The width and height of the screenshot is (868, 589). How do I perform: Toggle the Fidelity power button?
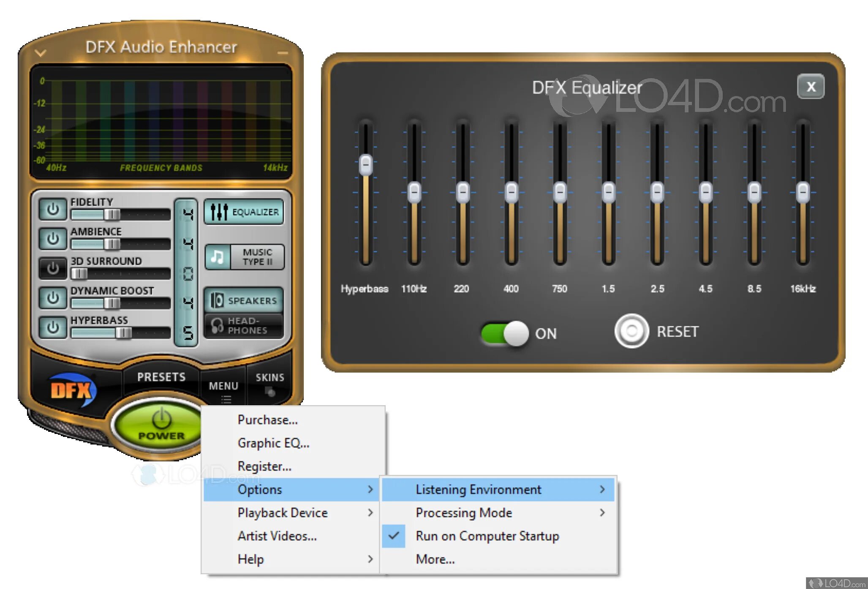click(x=53, y=209)
